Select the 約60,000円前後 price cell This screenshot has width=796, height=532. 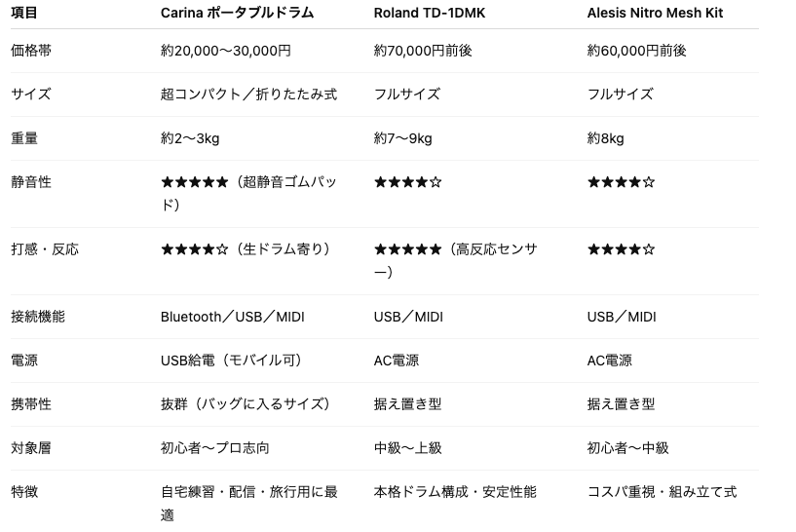click(636, 51)
